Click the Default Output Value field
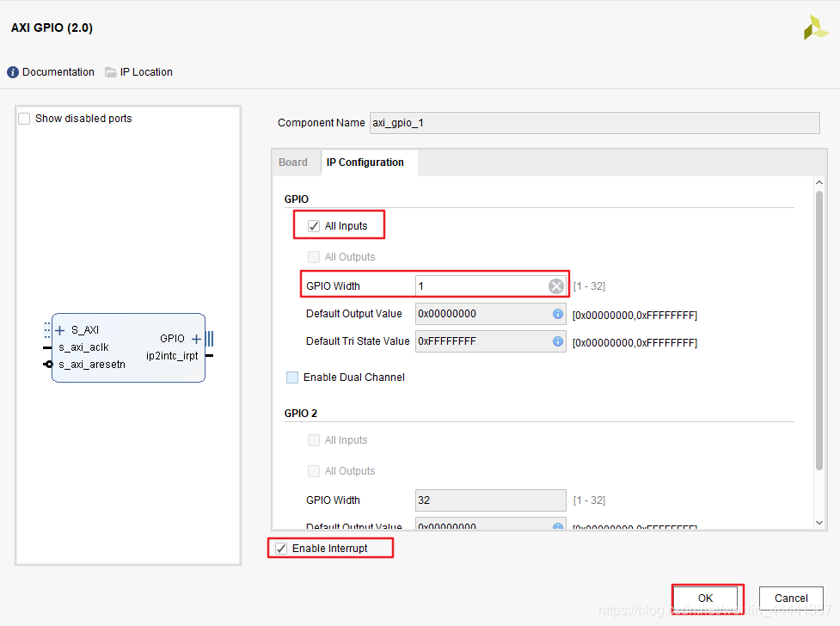Viewport: 840px width, 626px height. coord(491,314)
